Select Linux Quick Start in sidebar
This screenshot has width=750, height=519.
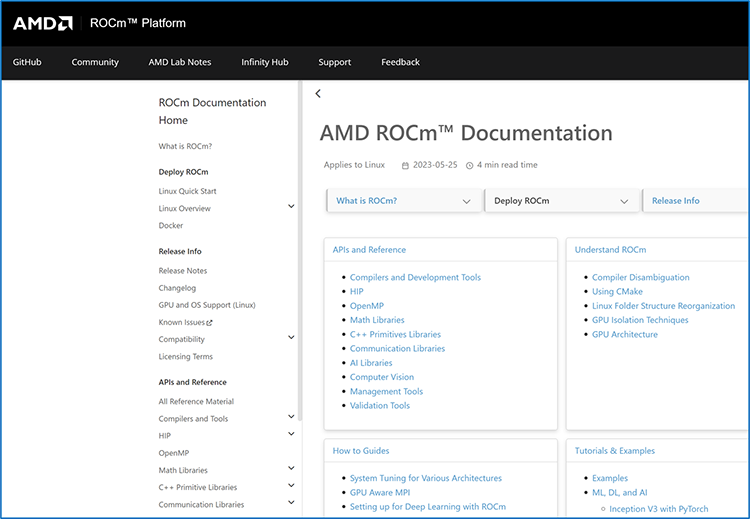(x=188, y=191)
